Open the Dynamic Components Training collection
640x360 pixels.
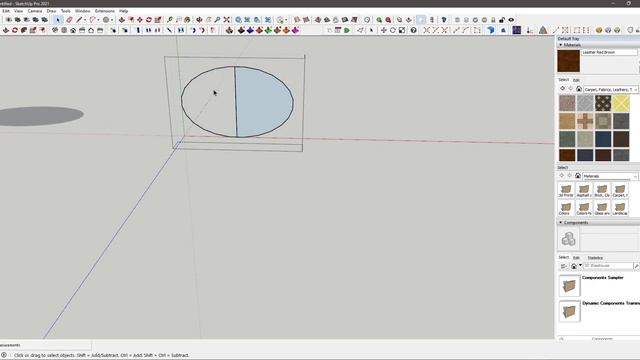click(569, 311)
